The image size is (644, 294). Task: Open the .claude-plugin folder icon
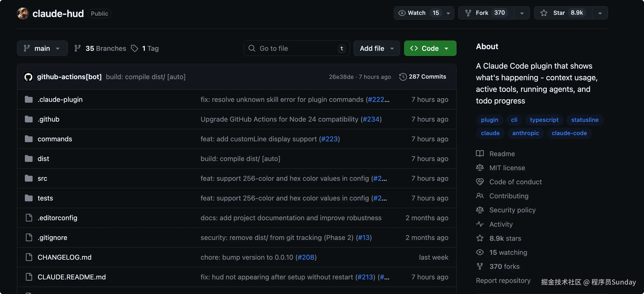pos(29,99)
